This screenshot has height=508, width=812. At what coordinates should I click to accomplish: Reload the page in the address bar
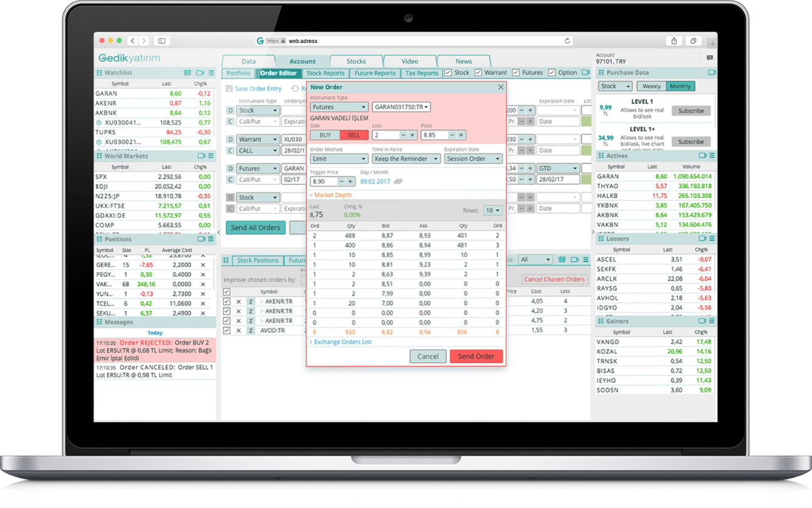(567, 41)
